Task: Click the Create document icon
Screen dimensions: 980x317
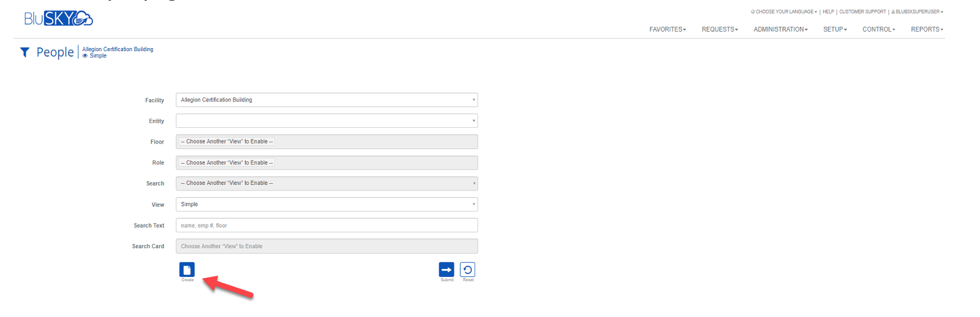Action: coord(187,270)
